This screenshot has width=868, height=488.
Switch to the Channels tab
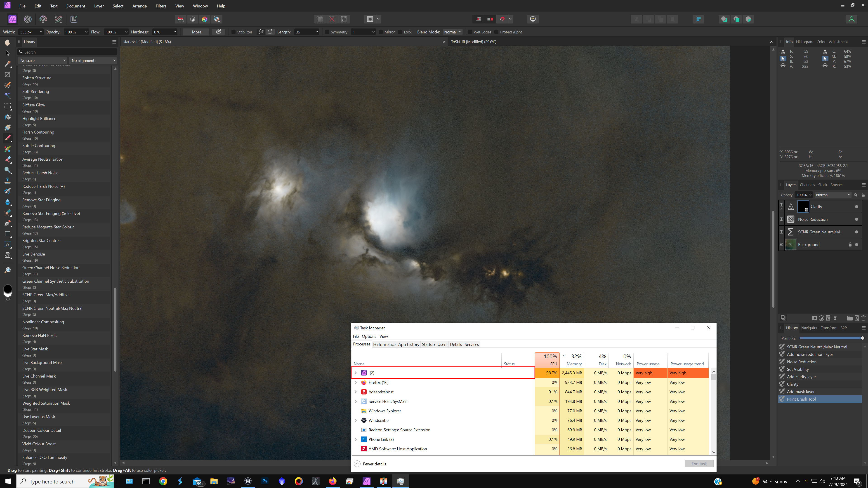point(807,185)
